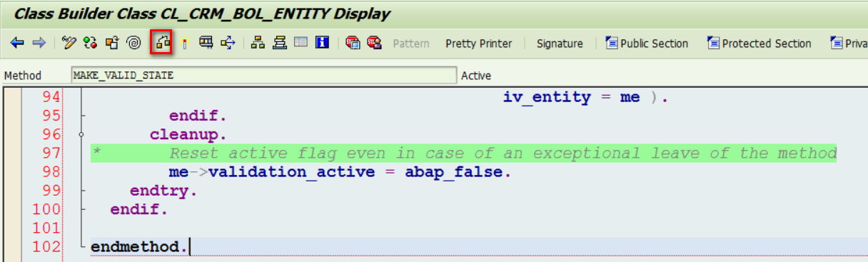The image size is (868, 262).
Task: Click 'iv_entity = me' in the code
Action: pyautogui.click(x=572, y=97)
